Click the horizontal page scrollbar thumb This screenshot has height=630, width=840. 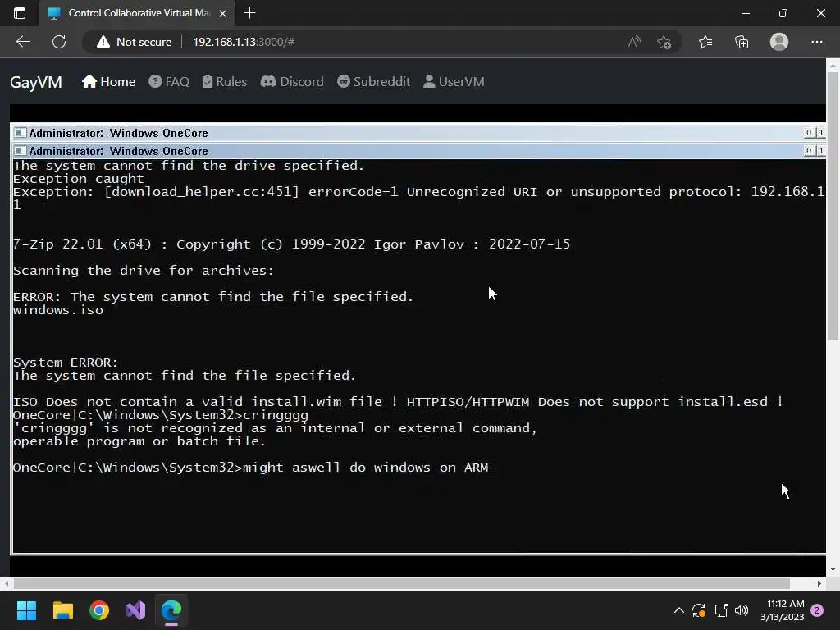(x=401, y=583)
